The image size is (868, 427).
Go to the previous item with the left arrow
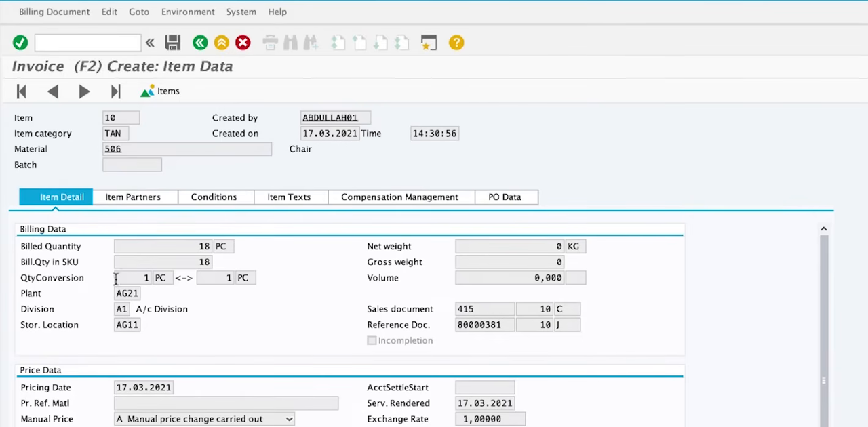(x=53, y=91)
